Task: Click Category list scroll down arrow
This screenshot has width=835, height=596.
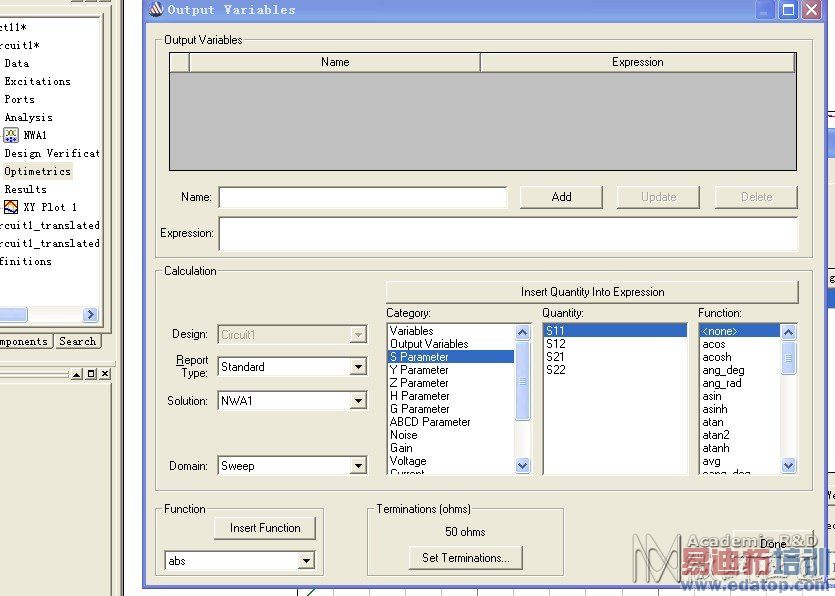Action: pyautogui.click(x=522, y=466)
